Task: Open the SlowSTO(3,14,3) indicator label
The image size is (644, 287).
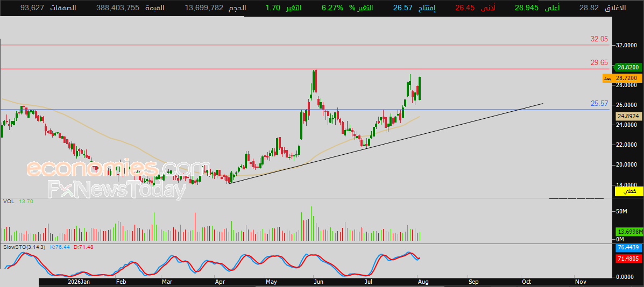Action: coord(25,247)
